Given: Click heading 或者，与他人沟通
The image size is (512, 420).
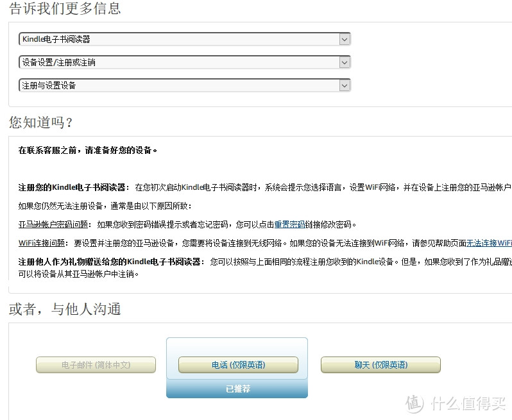Looking at the screenshot, I should click(65, 309).
